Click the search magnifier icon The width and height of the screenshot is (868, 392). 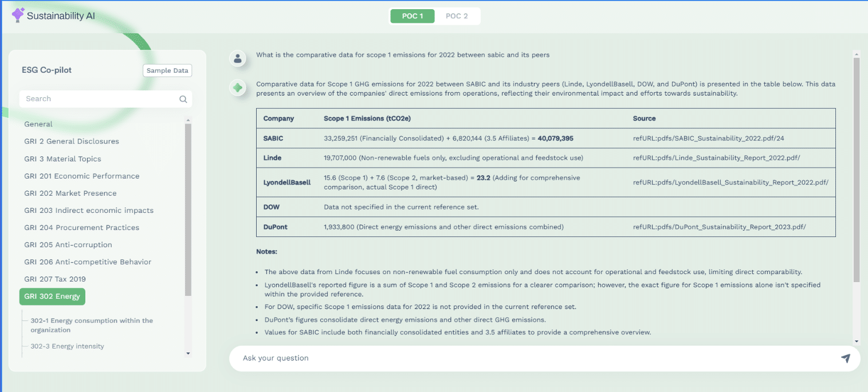tap(183, 99)
